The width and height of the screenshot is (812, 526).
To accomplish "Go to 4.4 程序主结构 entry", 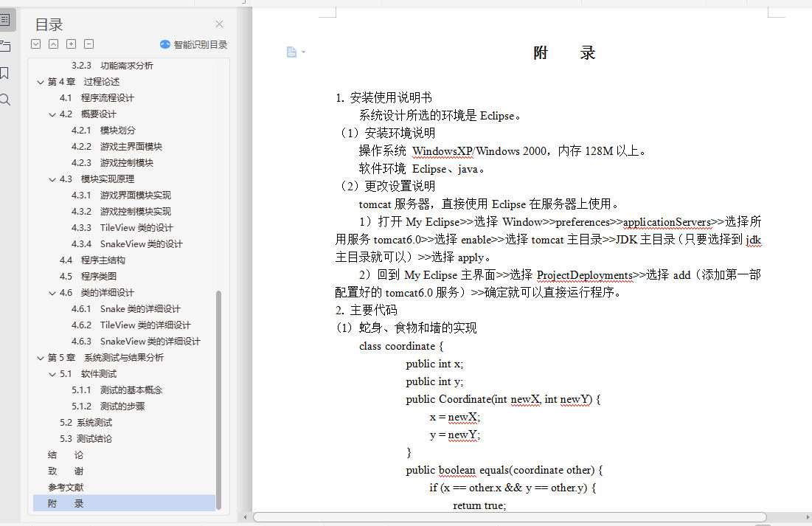I will click(x=92, y=260).
